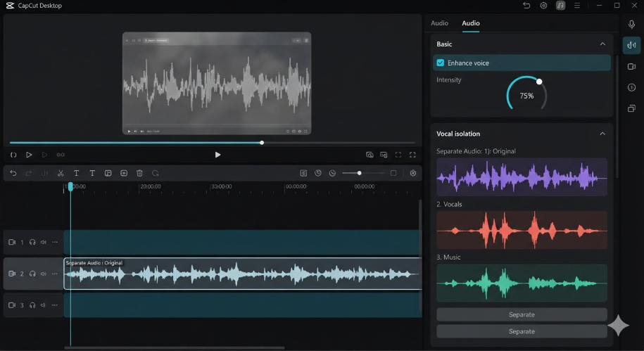644x351 pixels.
Task: Toggle track 2 camera visibility icon
Action: [12, 274]
